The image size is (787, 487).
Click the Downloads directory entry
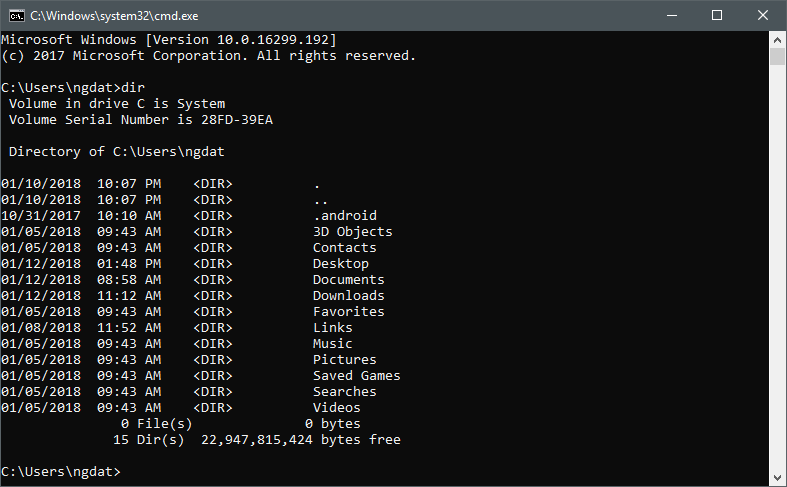(x=348, y=296)
